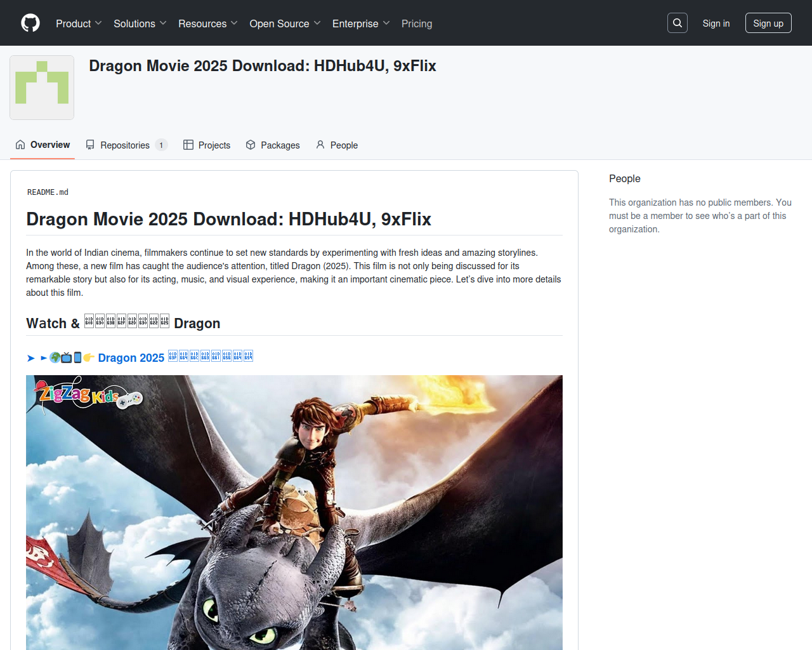Expand the Solutions dropdown menu
The image size is (812, 650).
[140, 23]
